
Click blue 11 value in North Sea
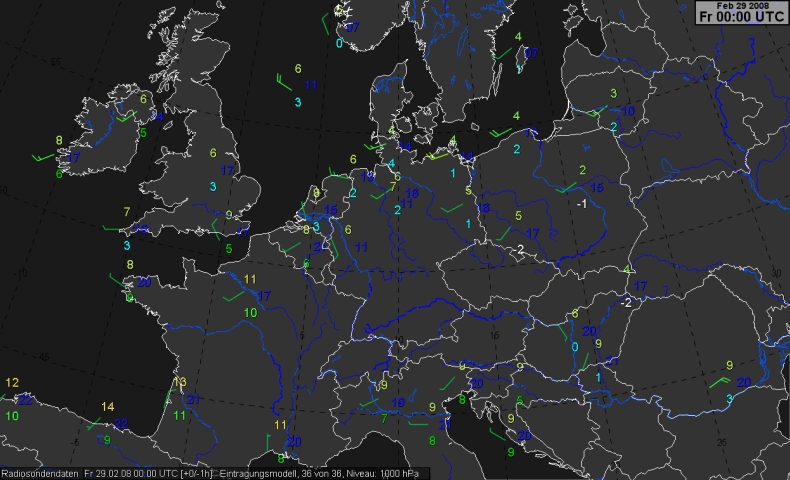[312, 85]
